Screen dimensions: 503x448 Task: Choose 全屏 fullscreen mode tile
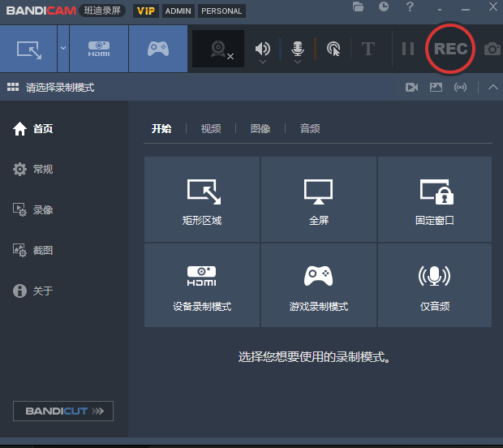[x=319, y=200]
